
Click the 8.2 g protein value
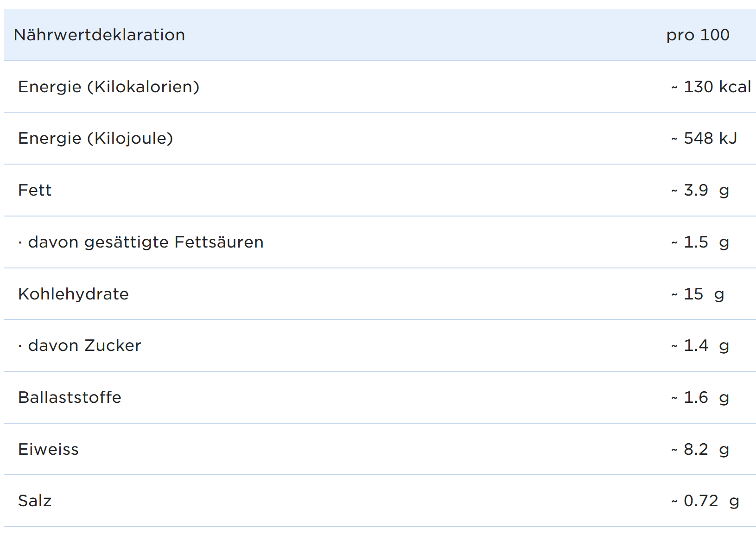pyautogui.click(x=700, y=450)
